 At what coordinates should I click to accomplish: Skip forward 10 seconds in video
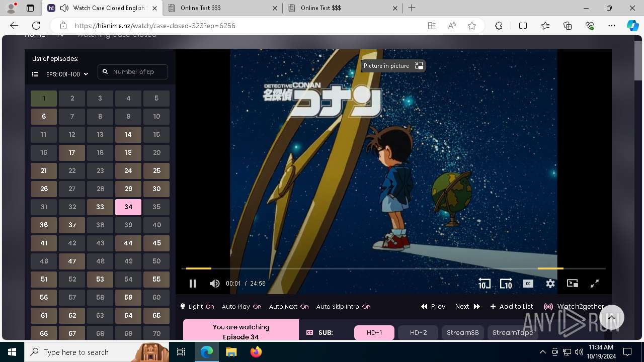click(x=506, y=284)
